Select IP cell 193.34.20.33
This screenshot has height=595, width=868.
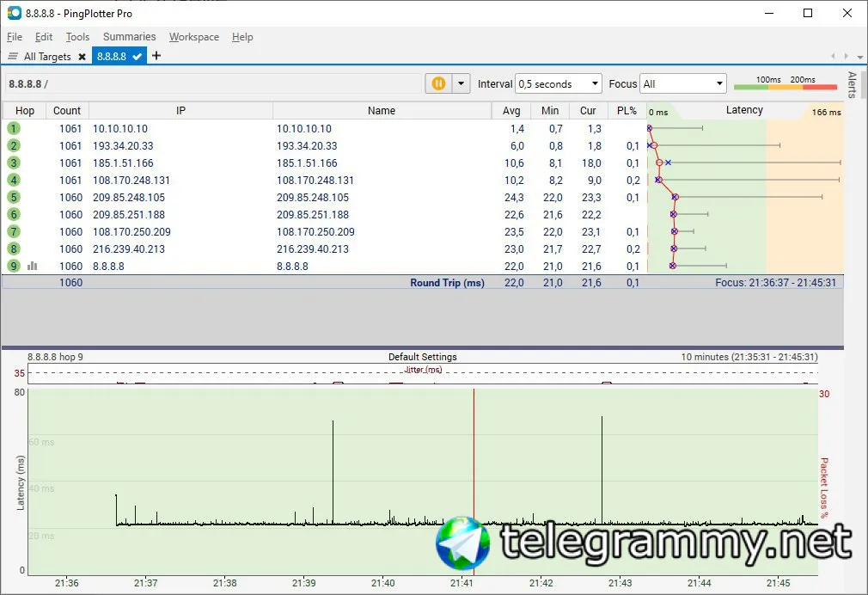point(123,145)
